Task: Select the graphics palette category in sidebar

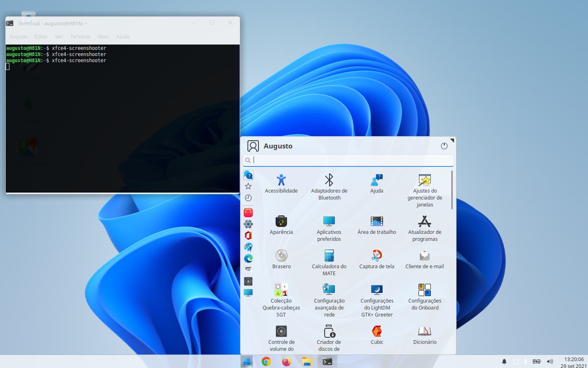Action: [248, 247]
